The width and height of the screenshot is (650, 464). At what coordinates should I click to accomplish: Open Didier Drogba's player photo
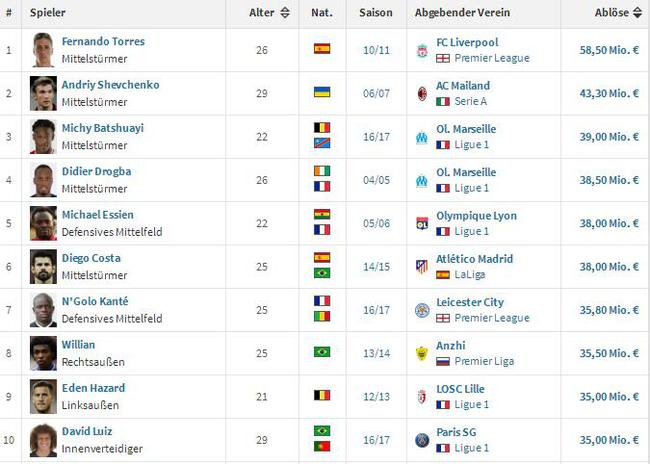[x=42, y=179]
